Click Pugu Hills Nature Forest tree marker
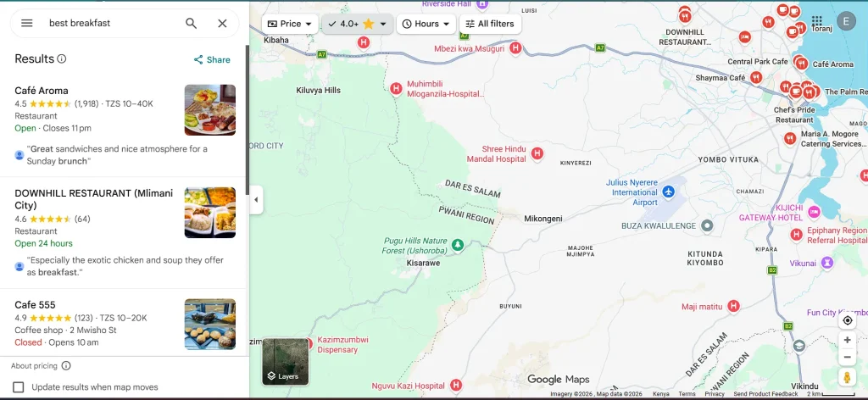868x400 pixels. [x=457, y=244]
